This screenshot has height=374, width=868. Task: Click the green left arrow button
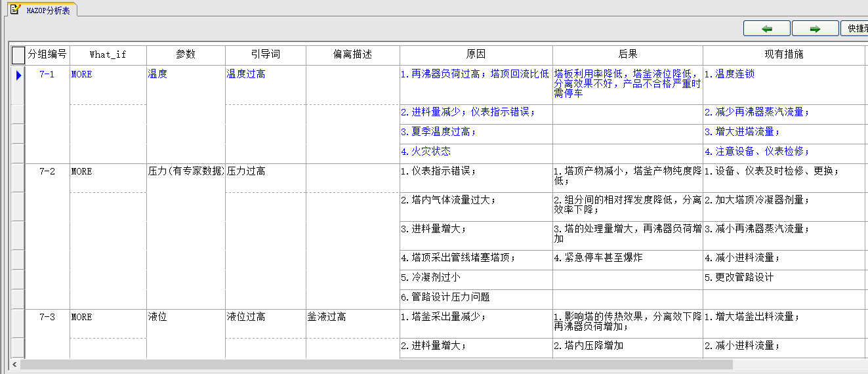(x=766, y=28)
